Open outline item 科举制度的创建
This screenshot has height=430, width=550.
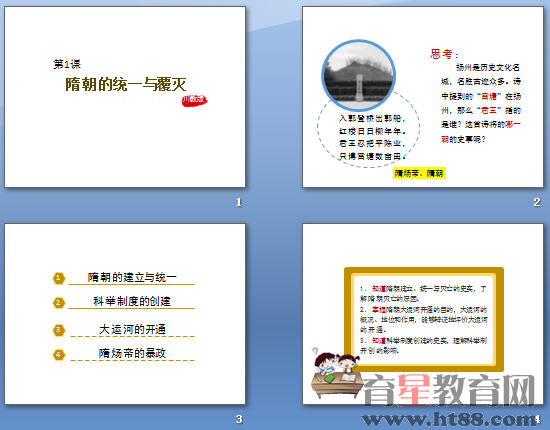coord(132,301)
